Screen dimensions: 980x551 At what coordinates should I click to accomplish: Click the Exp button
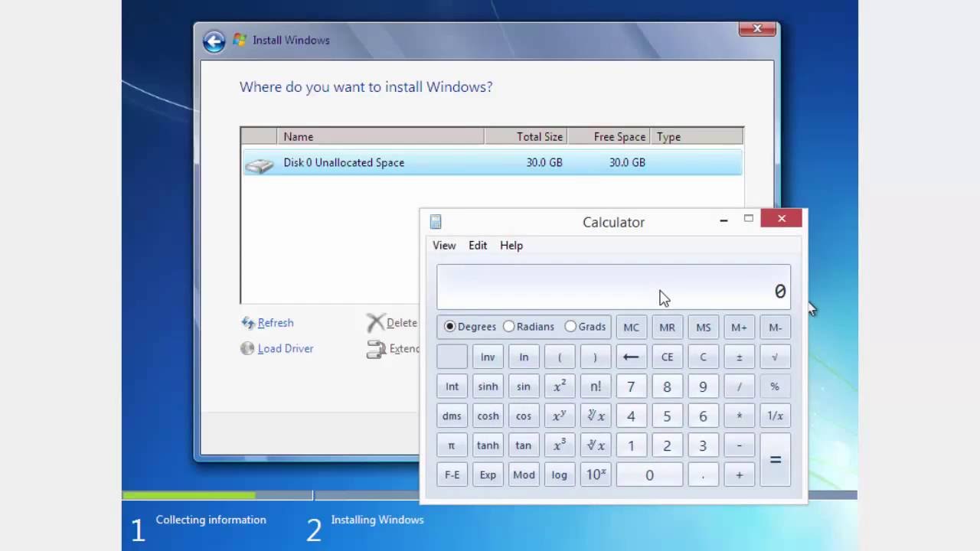coord(488,475)
